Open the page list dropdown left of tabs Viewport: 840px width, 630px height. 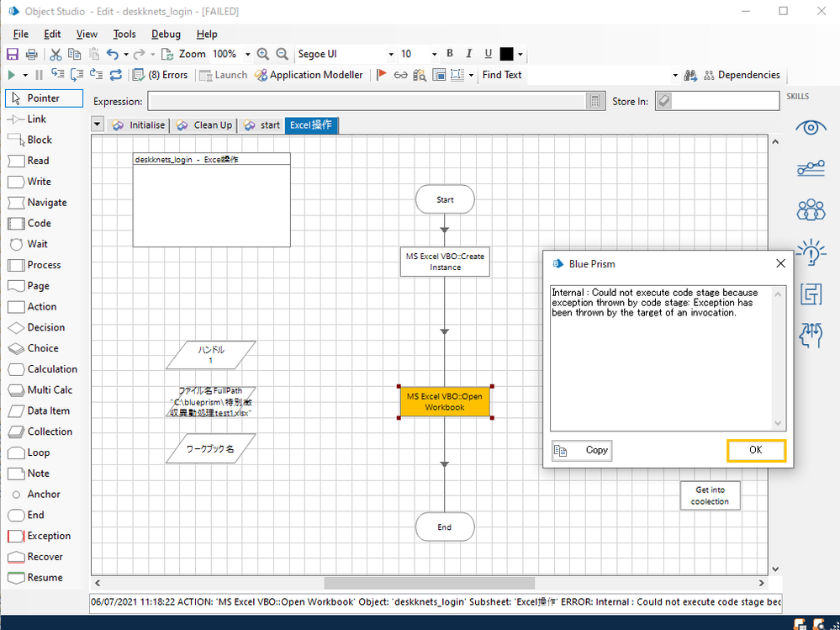[x=97, y=124]
